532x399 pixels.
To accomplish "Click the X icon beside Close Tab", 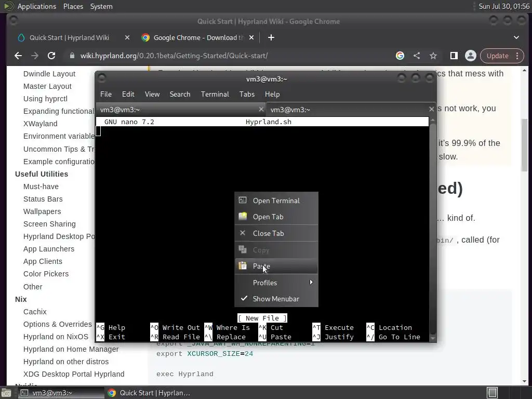I will 242,233.
